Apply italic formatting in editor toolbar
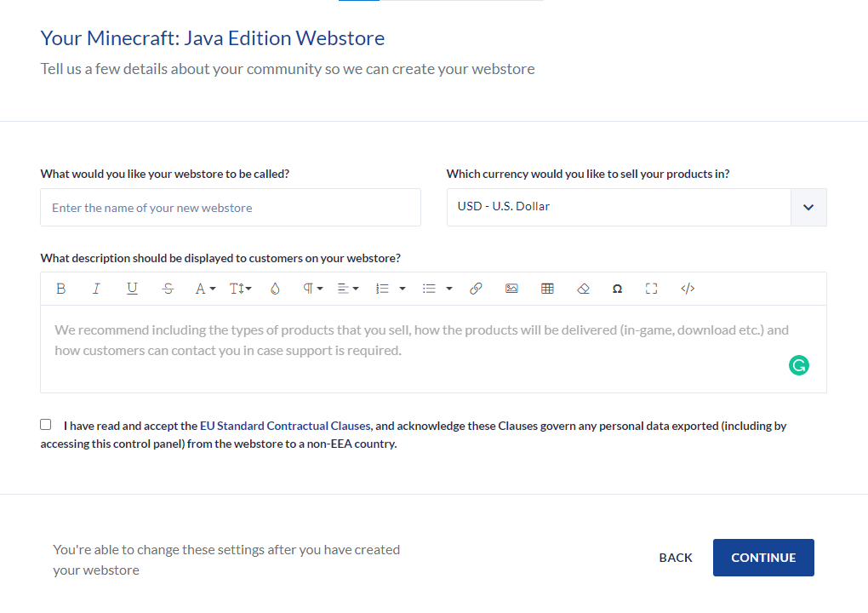Screen dimensions: 868x613 (x=96, y=289)
